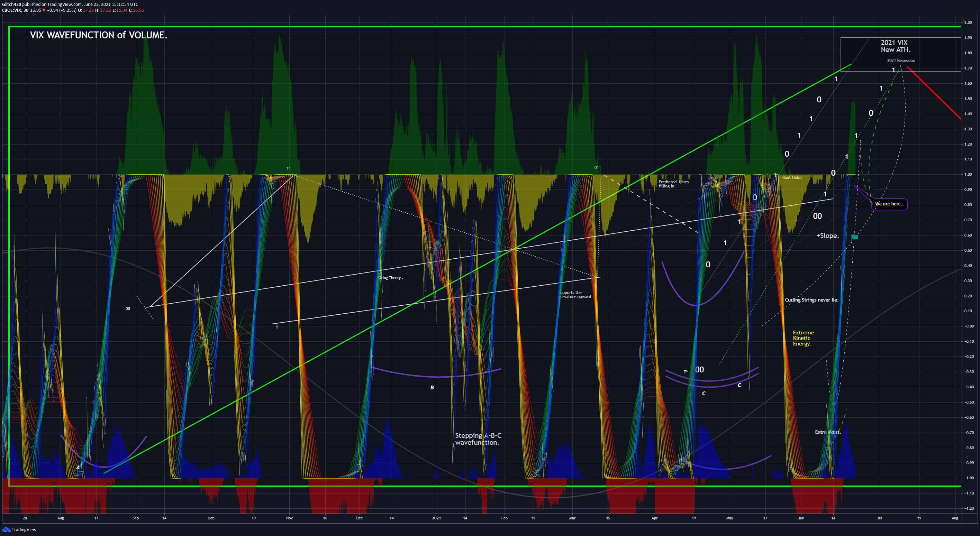Viewport: 980px width, 536px height.
Task: Click the May date on time axis
Action: point(729,518)
